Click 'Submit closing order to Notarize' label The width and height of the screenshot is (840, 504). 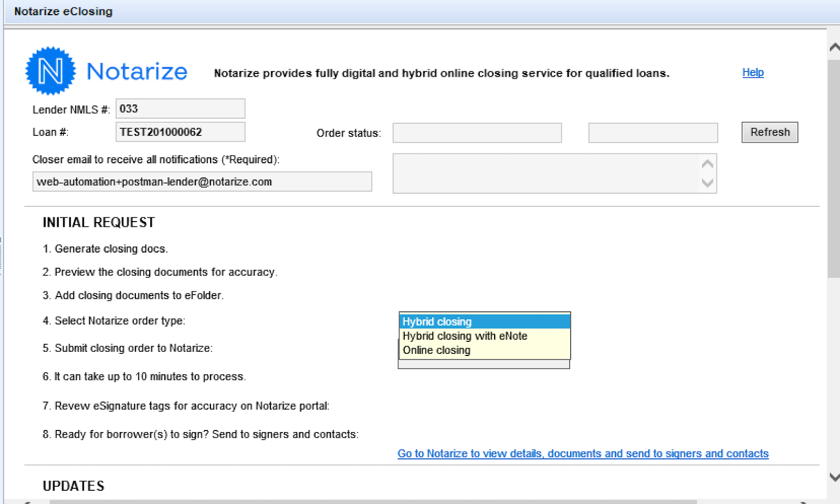[x=128, y=348]
